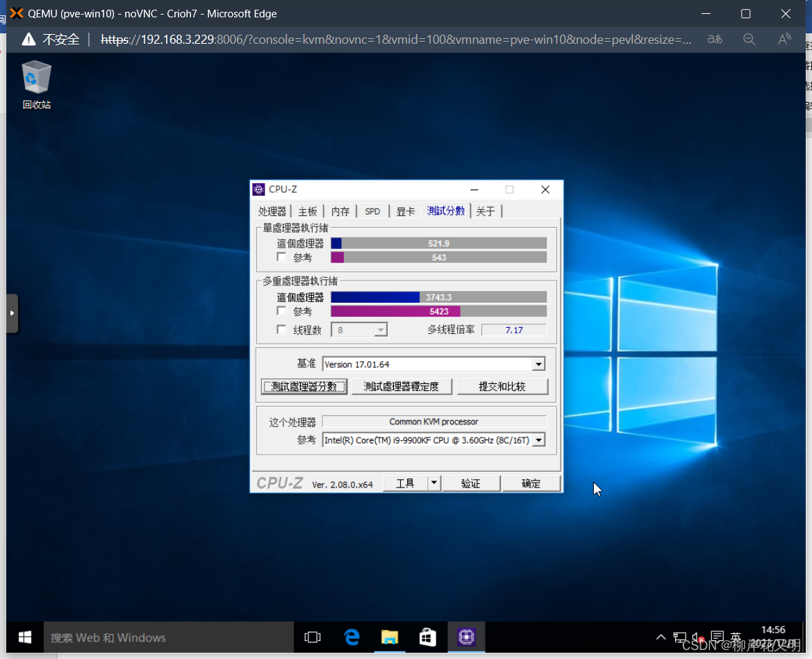
Task: Switch to the 显卡 tab
Action: coord(406,211)
